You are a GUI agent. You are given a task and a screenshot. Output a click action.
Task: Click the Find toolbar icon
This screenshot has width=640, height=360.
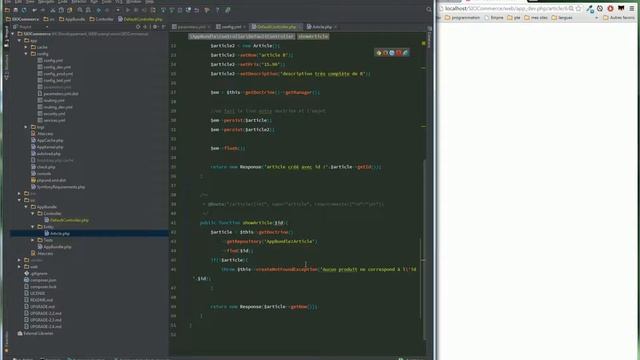pyautogui.click(x=80, y=10)
